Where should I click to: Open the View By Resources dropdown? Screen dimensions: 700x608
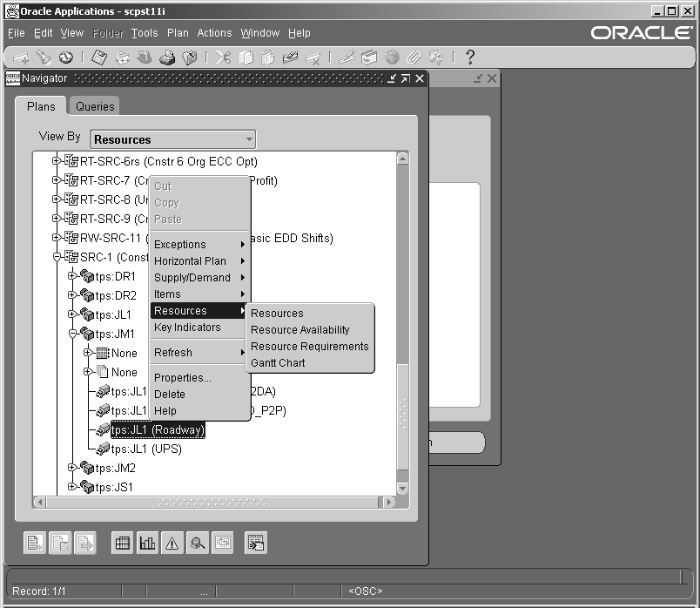coord(173,139)
